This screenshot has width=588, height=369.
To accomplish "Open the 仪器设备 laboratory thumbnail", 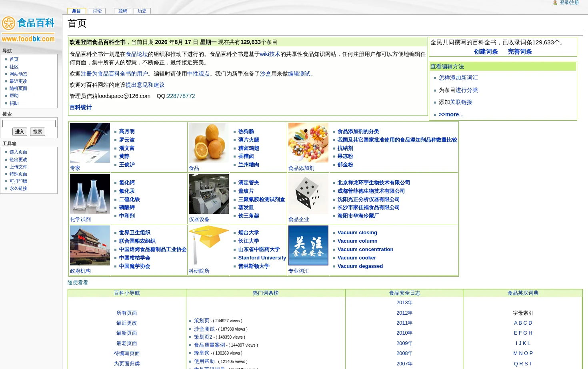I will pyautogui.click(x=209, y=194).
